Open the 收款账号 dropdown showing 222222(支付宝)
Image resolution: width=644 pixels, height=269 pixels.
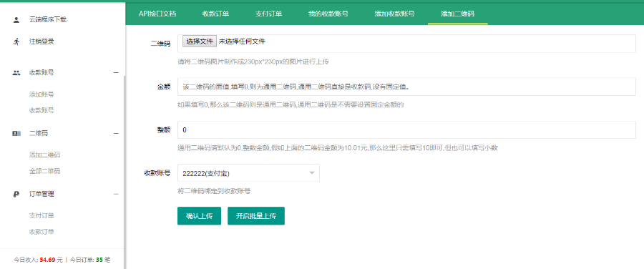coord(248,173)
